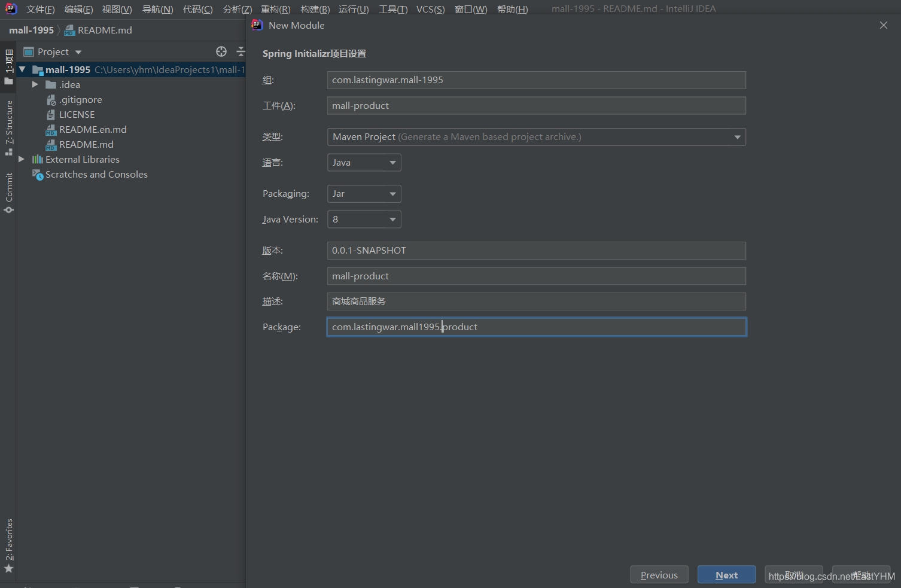The width and height of the screenshot is (901, 588).
Task: Open the 导航(N) menu
Action: pos(157,10)
